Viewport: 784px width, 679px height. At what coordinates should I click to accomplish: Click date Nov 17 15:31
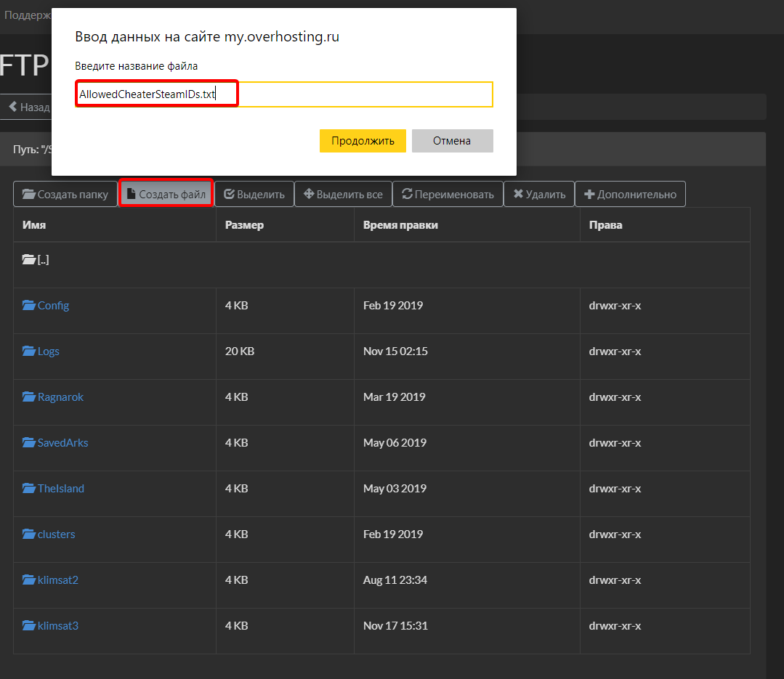395,625
